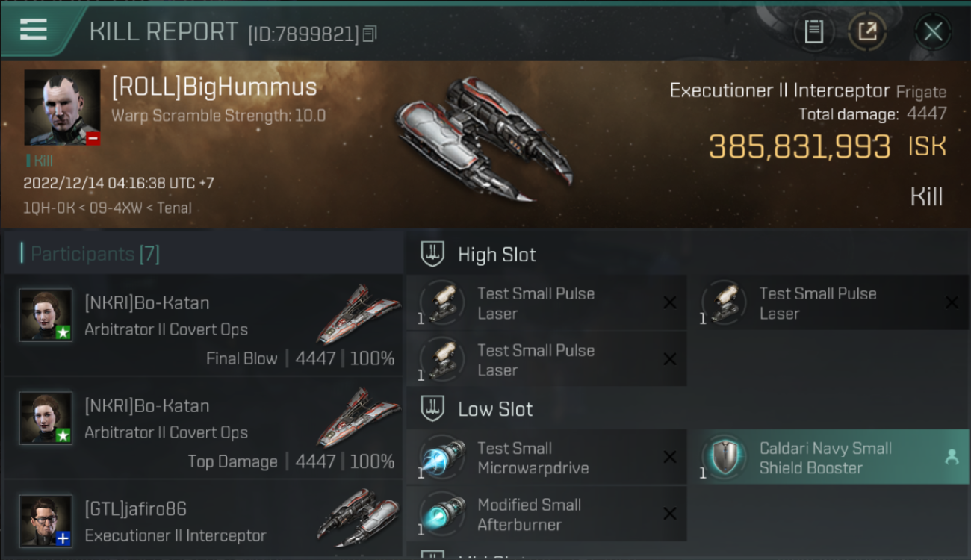Click the person icon on Shield Booster

click(952, 458)
